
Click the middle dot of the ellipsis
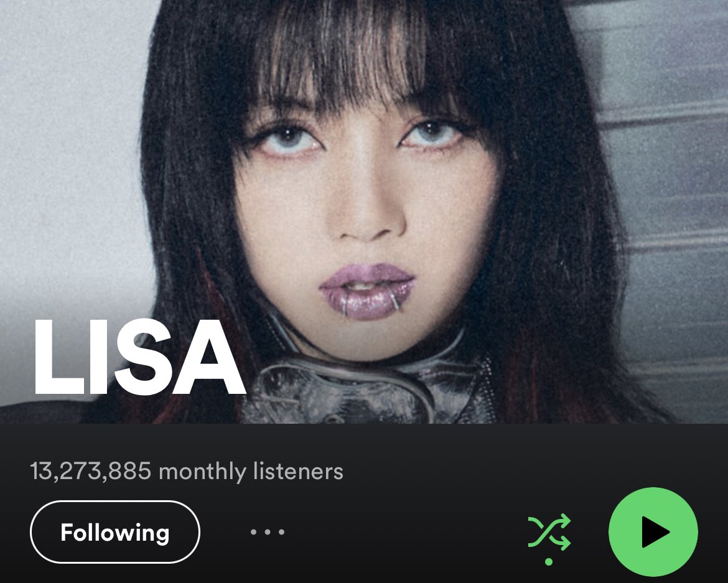coord(268,532)
